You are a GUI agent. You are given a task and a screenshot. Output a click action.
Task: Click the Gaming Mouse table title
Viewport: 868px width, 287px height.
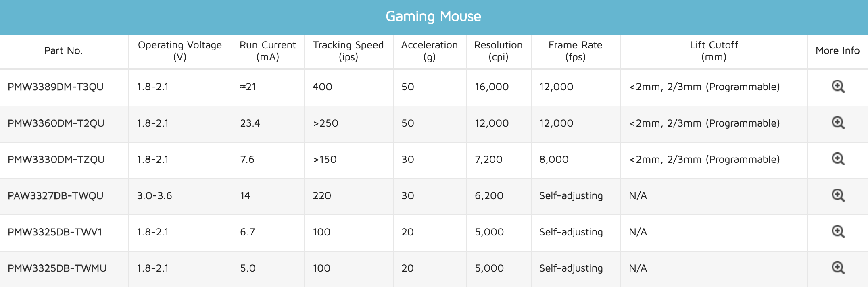pos(434,17)
